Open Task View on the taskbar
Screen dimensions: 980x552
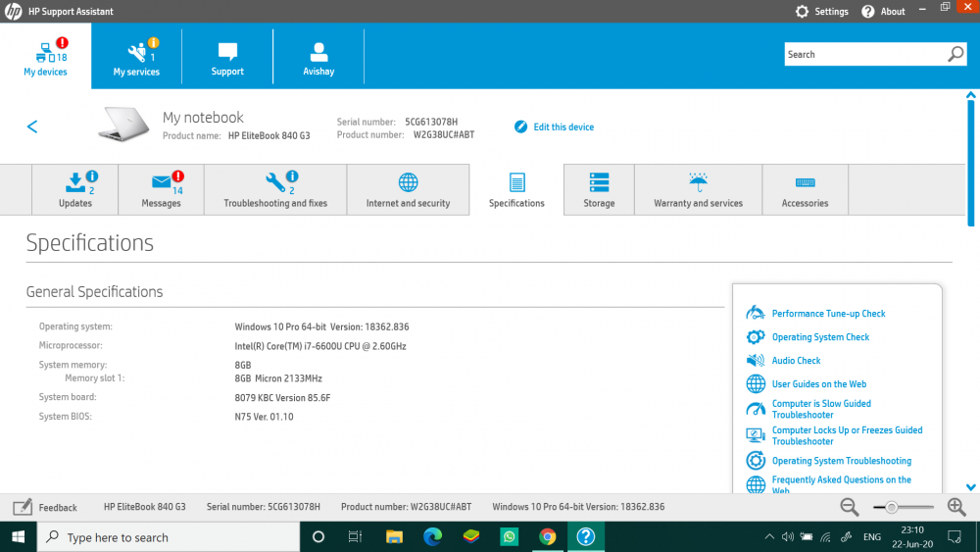coord(355,537)
